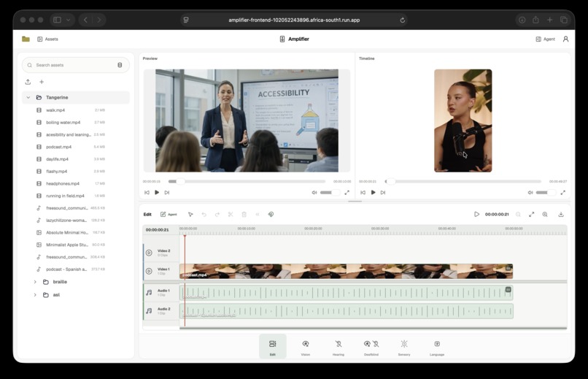Select walk.mp4 in the asset list
The image size is (588, 379).
point(71,110)
